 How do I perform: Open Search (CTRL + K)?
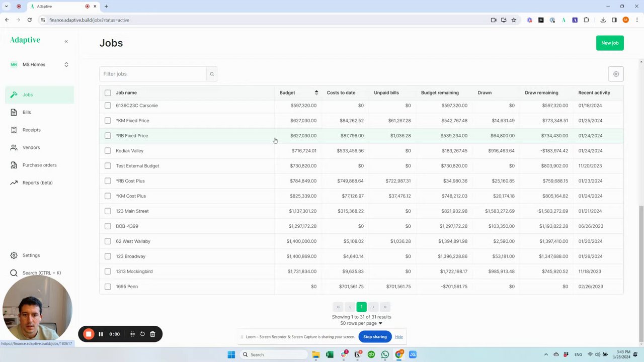(40, 273)
